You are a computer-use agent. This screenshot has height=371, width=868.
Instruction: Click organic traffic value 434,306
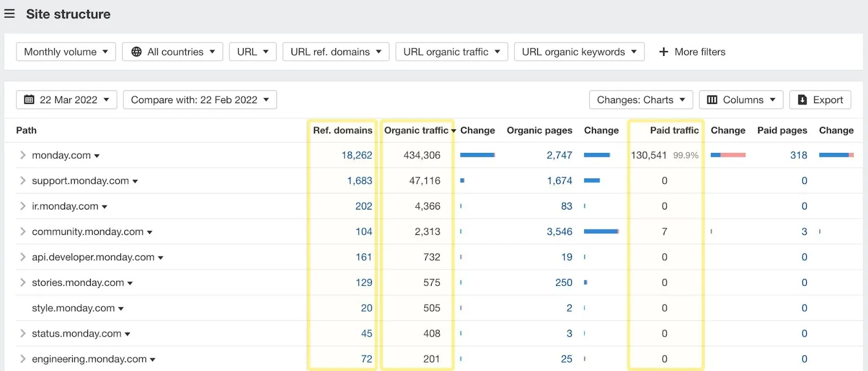click(x=422, y=155)
